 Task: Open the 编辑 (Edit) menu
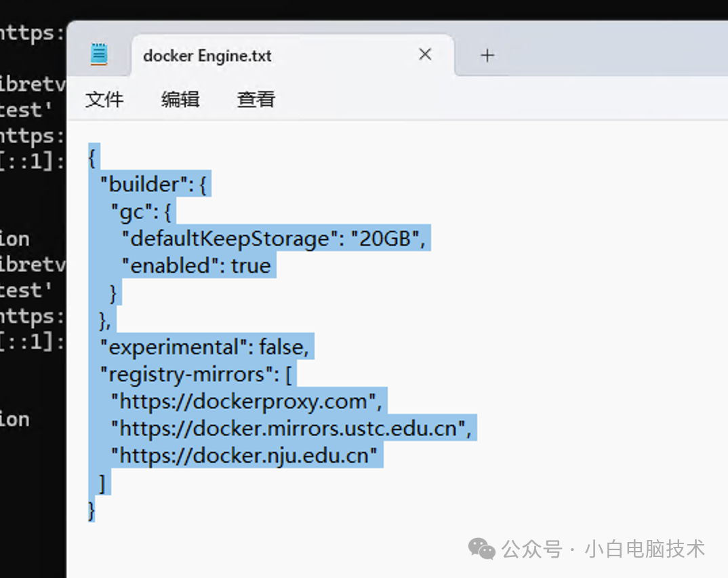pyautogui.click(x=180, y=99)
